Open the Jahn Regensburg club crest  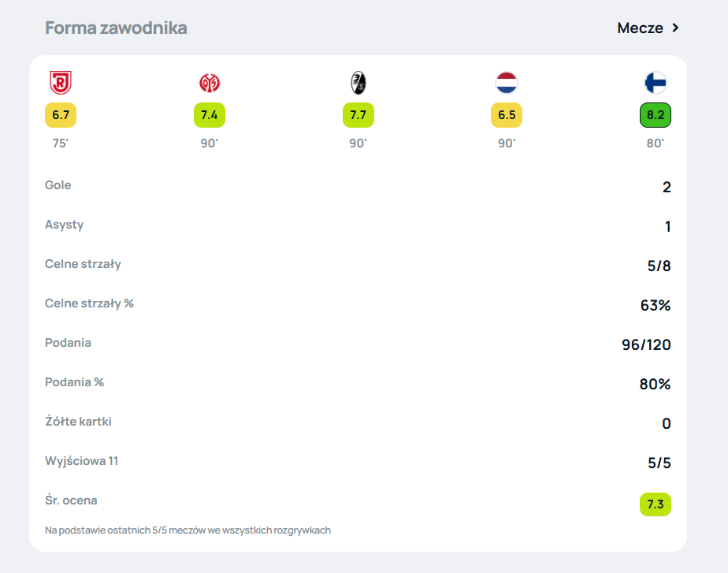click(x=61, y=83)
